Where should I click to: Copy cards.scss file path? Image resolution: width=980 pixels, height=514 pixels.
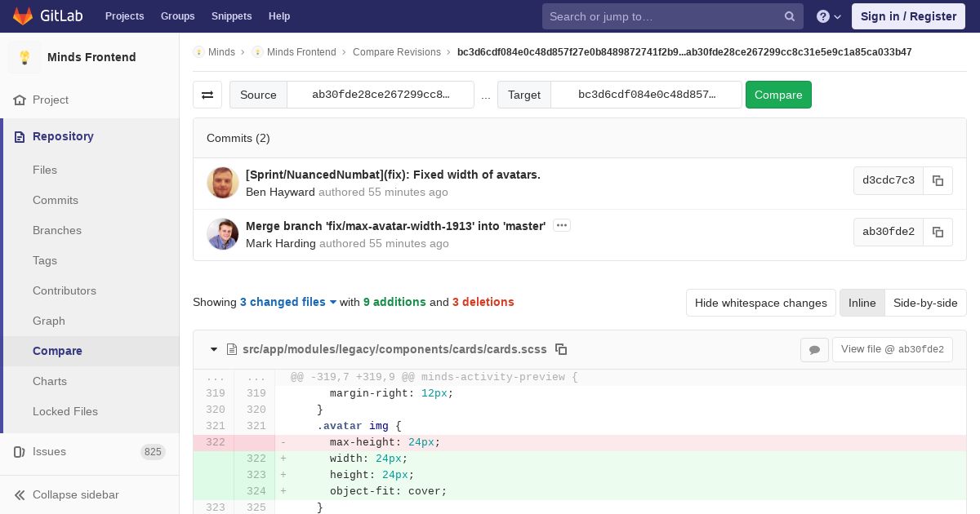coord(561,349)
